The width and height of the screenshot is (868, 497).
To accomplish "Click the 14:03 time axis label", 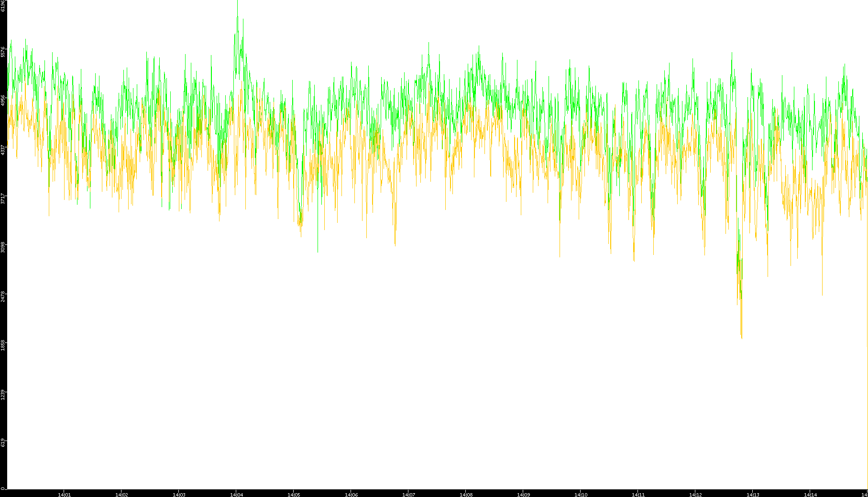I will [179, 494].
